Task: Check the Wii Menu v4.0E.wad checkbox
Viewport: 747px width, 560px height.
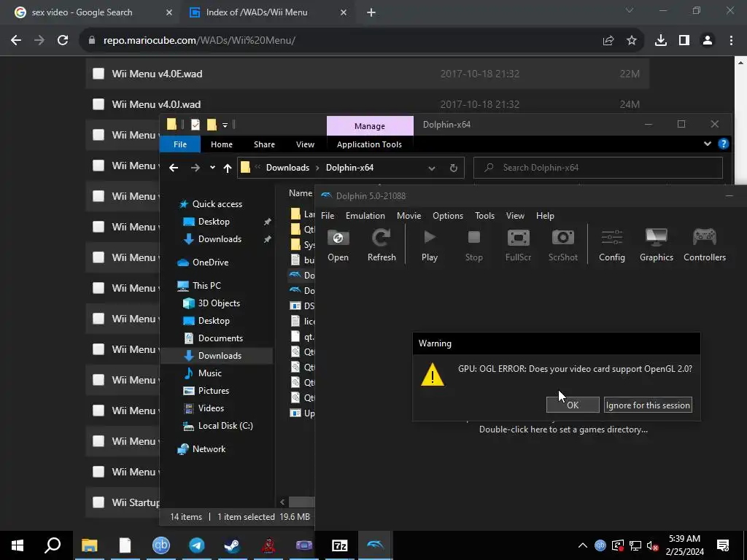Action: click(x=98, y=74)
